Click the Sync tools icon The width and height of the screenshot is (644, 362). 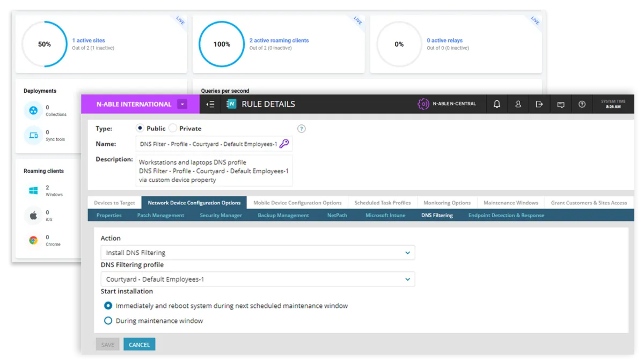[33, 136]
